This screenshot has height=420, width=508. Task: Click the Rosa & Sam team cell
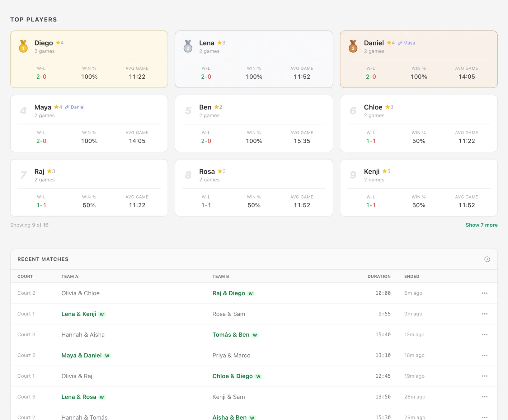pos(229,314)
